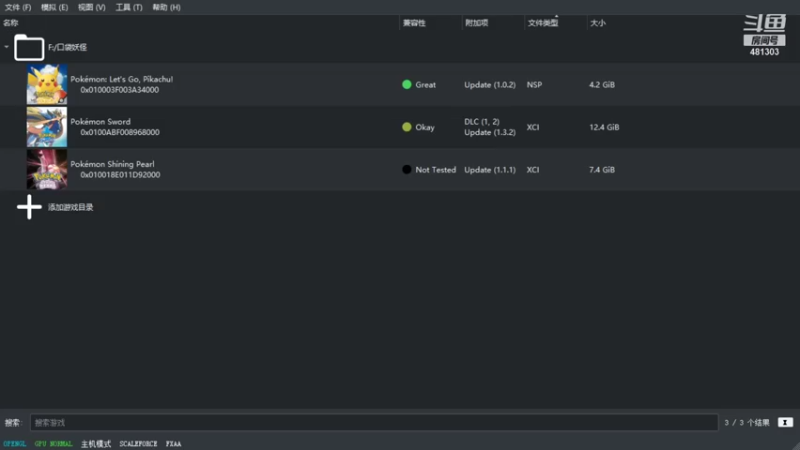Viewport: 800px width, 450px height.
Task: Sort by the 大小 column header
Action: click(x=597, y=23)
